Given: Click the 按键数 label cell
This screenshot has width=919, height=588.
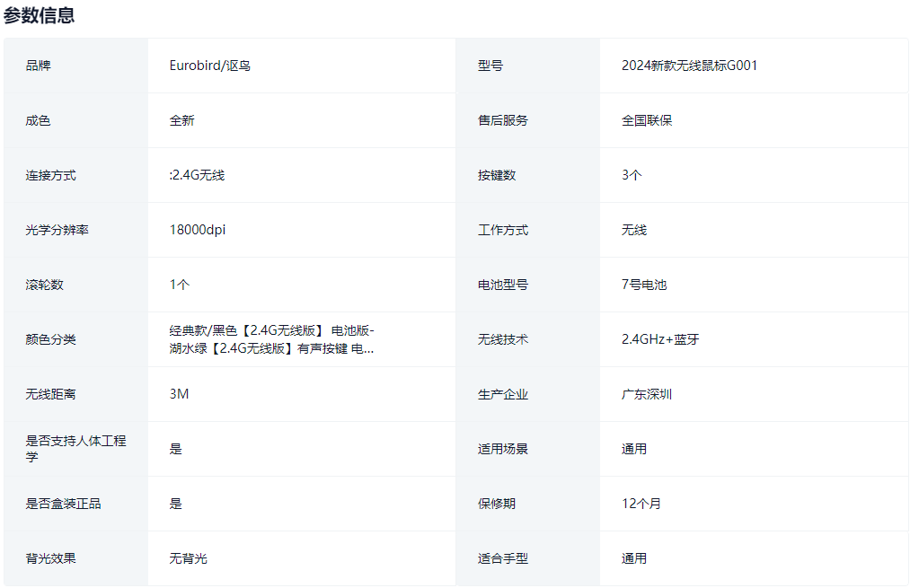Looking at the screenshot, I should point(496,175).
